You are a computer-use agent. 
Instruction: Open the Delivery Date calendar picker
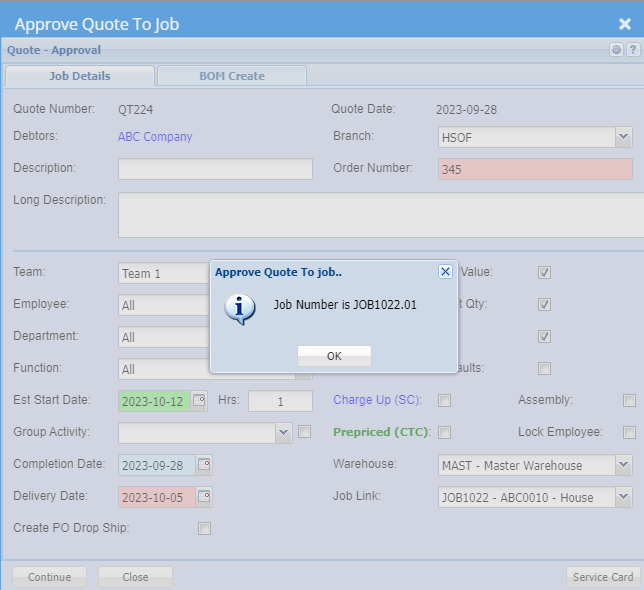tap(204, 497)
